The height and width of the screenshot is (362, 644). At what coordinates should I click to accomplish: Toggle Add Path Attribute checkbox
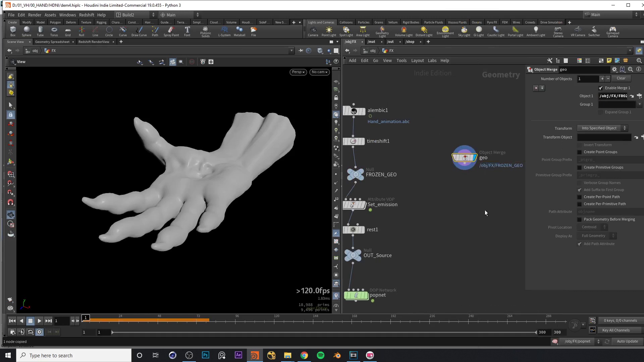[x=579, y=244]
